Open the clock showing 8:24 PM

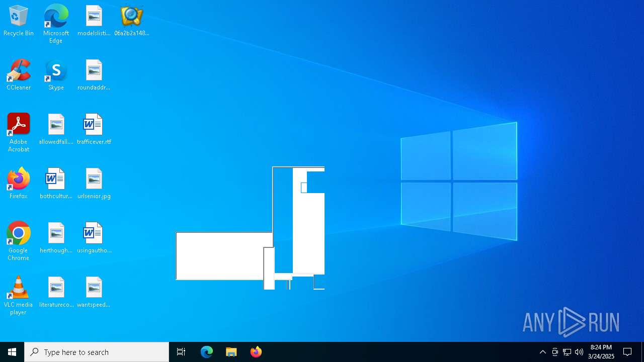(x=601, y=352)
